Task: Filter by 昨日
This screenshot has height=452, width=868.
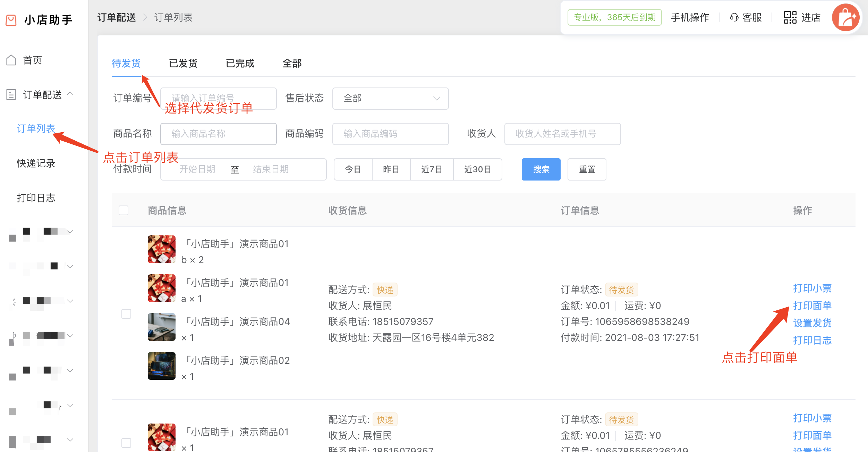Action: (391, 169)
